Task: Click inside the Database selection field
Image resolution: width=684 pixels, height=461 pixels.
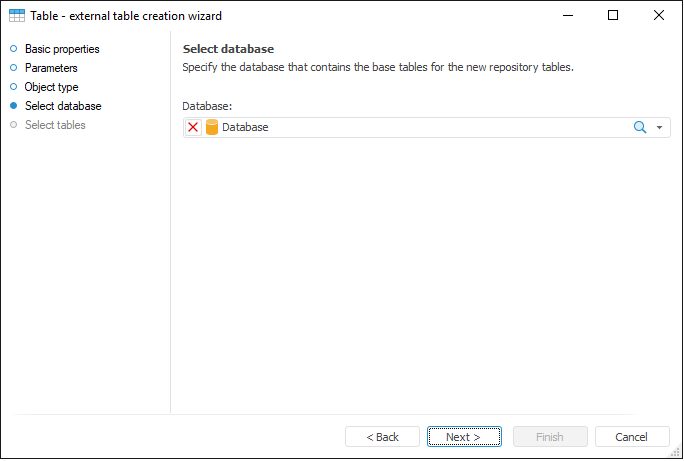Action: click(x=420, y=128)
